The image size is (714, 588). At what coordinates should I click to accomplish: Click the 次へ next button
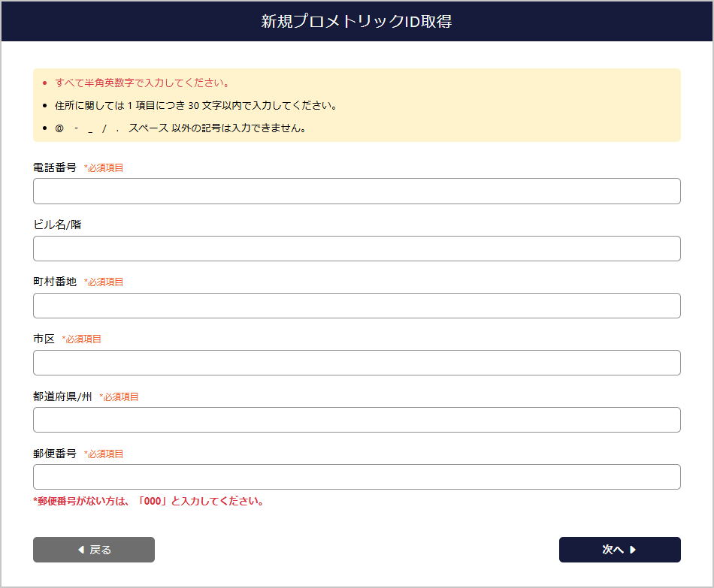619,549
